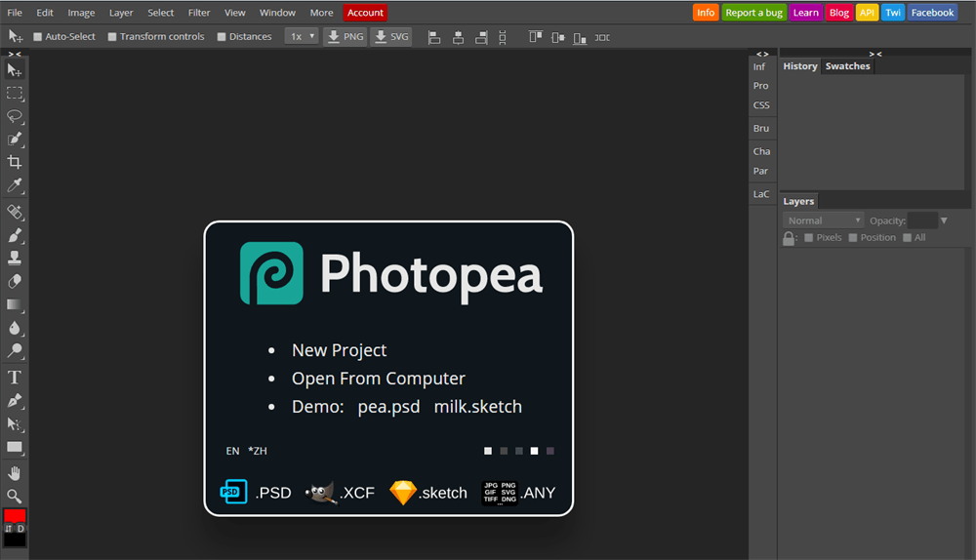Click align horizontal centers icon
976x560 pixels.
tap(458, 37)
